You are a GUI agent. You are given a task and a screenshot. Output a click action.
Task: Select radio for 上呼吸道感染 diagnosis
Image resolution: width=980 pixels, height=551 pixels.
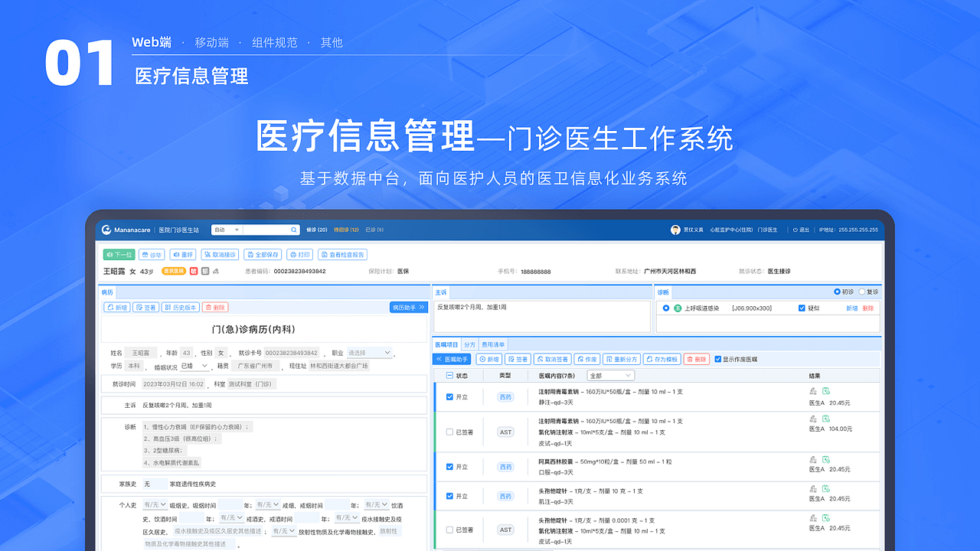coord(666,308)
